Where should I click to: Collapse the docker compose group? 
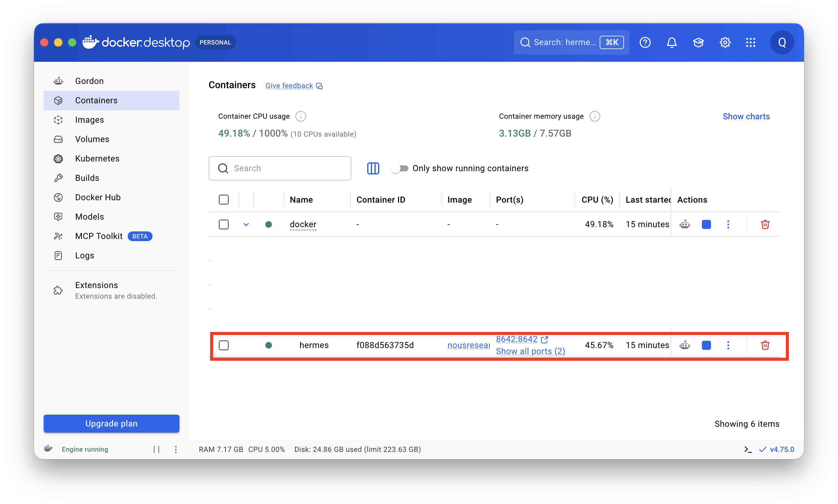point(246,224)
